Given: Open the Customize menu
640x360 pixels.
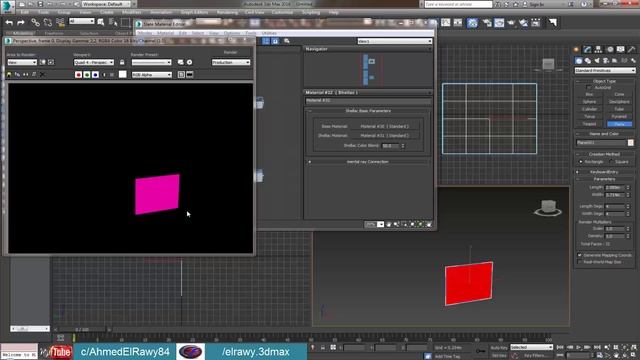Looking at the screenshot, I should tap(282, 13).
